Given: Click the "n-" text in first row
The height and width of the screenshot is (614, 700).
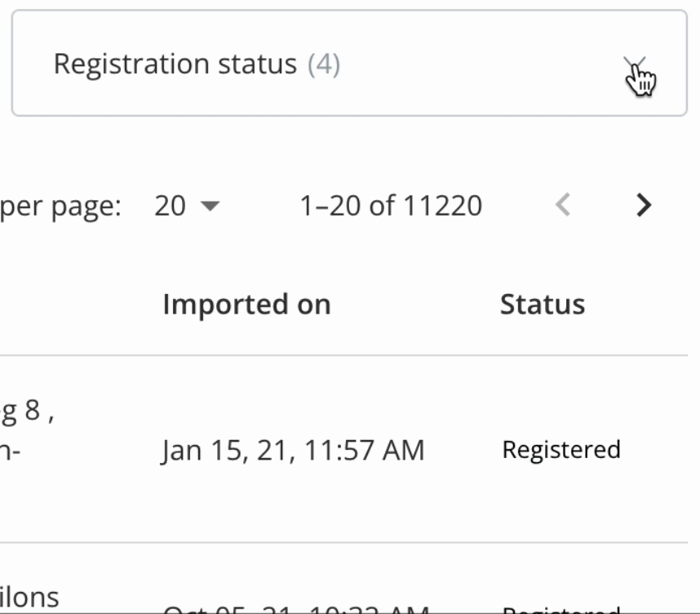Looking at the screenshot, I should 11,451.
